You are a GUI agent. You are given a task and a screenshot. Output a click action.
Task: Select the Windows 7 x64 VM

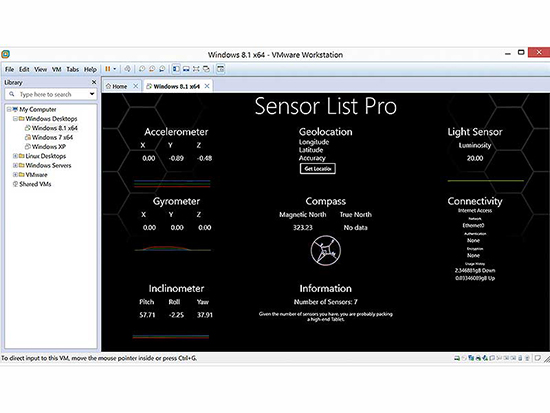click(52, 137)
